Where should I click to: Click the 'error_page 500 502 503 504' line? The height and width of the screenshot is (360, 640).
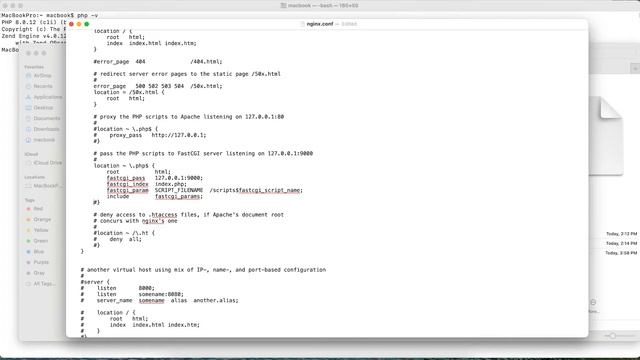158,86
